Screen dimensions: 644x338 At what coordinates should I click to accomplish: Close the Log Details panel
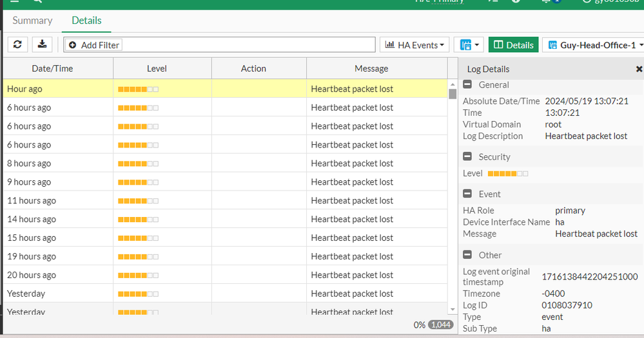(639, 69)
